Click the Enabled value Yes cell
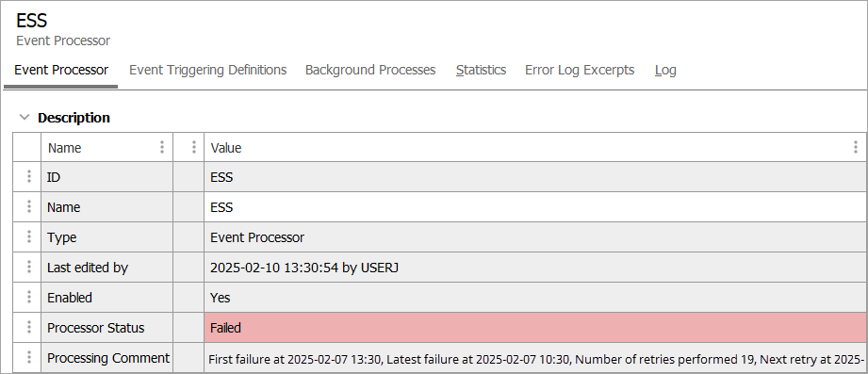The width and height of the screenshot is (868, 374). coord(535,298)
